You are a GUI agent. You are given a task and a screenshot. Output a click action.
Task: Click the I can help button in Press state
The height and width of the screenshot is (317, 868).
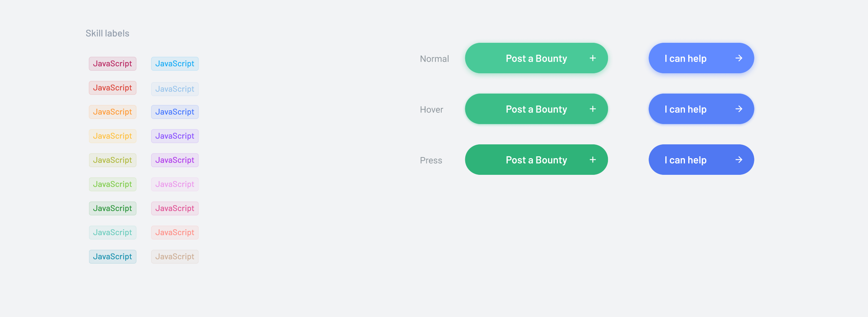pyautogui.click(x=701, y=160)
